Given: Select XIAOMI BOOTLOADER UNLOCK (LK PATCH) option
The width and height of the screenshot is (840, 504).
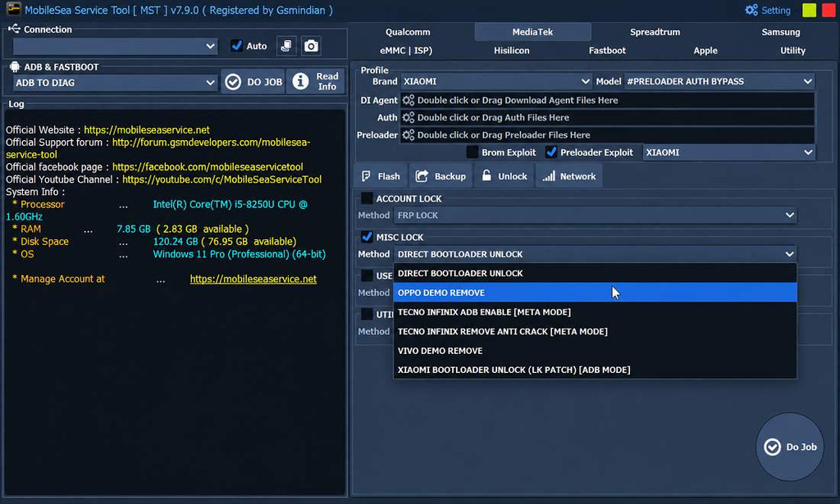Looking at the screenshot, I should coord(595,370).
